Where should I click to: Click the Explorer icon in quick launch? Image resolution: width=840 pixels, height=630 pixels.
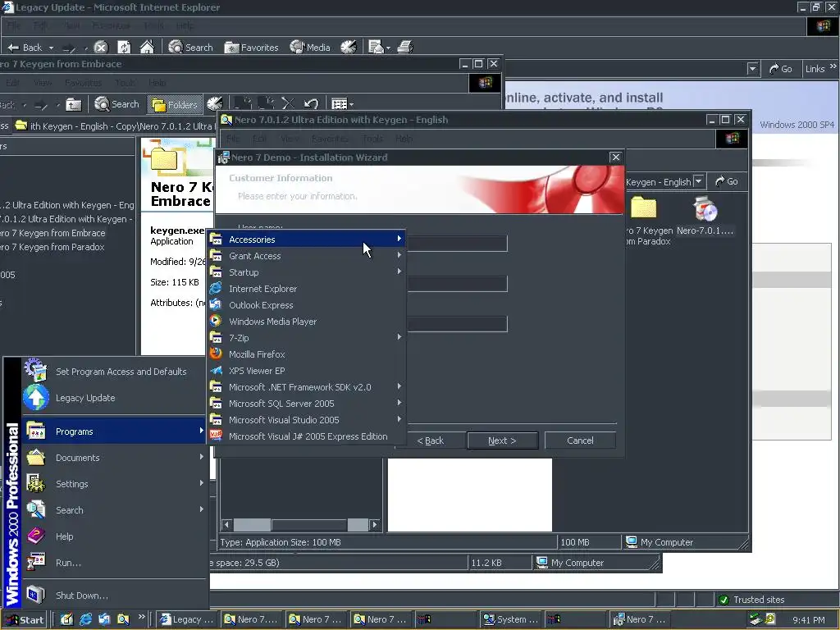click(123, 619)
